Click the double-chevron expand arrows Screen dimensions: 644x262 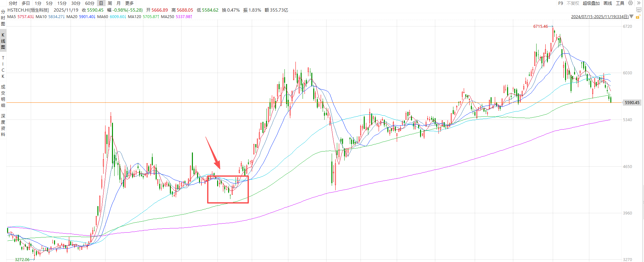(x=639, y=3)
